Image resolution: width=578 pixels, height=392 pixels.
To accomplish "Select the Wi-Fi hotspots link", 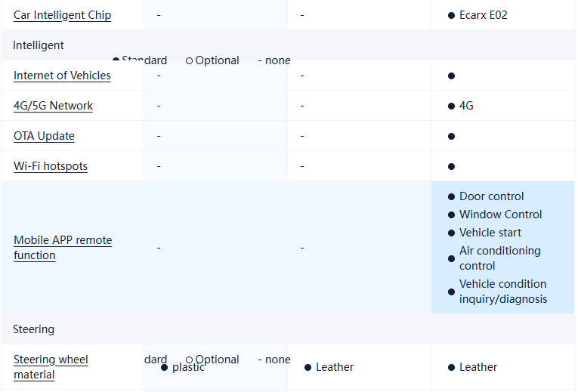I will coord(51,166).
